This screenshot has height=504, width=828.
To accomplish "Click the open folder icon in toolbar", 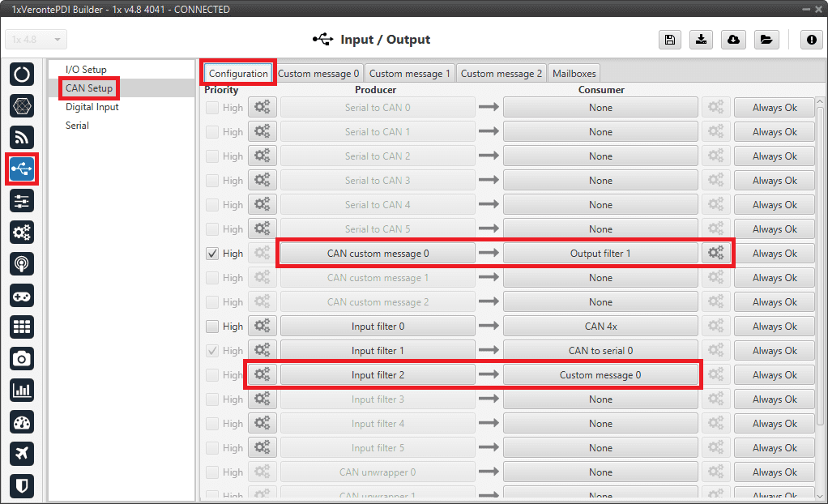I will click(x=765, y=41).
